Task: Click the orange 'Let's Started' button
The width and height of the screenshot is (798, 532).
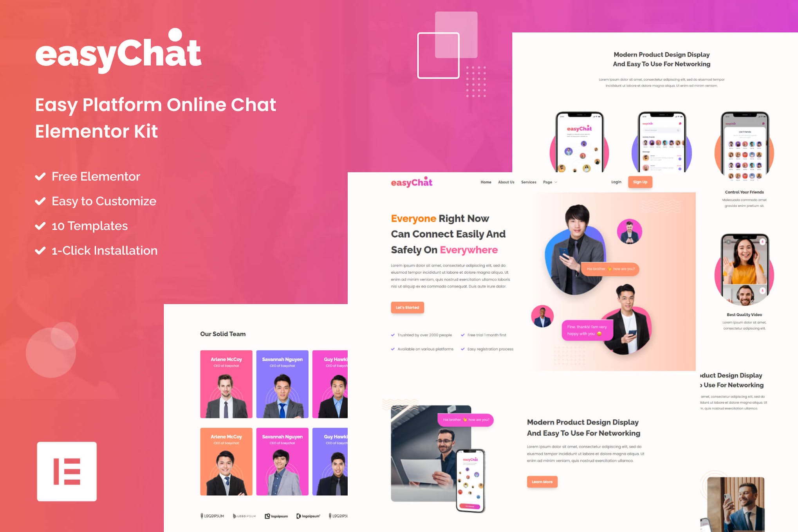Action: [x=406, y=307]
